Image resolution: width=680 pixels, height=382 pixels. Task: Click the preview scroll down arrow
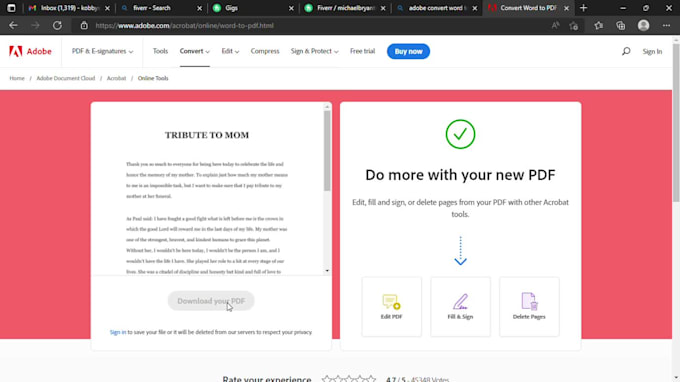pyautogui.click(x=327, y=271)
